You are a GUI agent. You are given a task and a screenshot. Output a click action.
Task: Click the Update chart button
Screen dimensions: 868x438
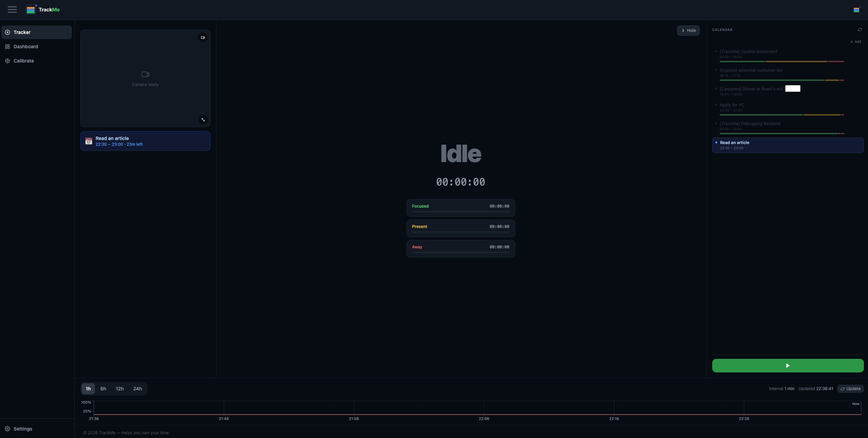click(850, 389)
